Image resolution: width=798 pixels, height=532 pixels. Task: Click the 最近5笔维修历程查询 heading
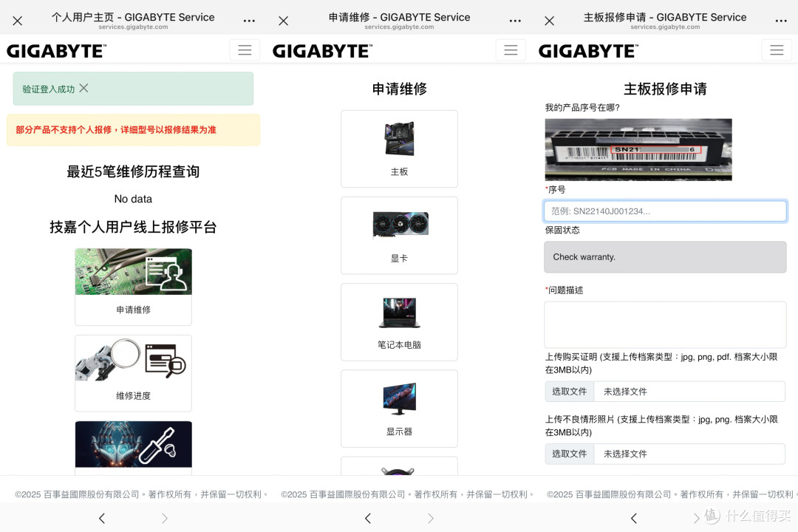tap(133, 171)
